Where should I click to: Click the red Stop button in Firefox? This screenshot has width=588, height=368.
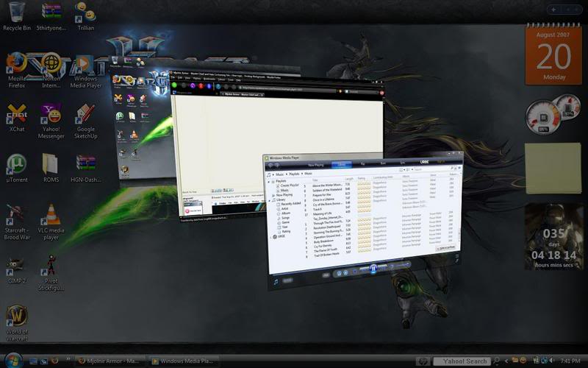[201, 86]
